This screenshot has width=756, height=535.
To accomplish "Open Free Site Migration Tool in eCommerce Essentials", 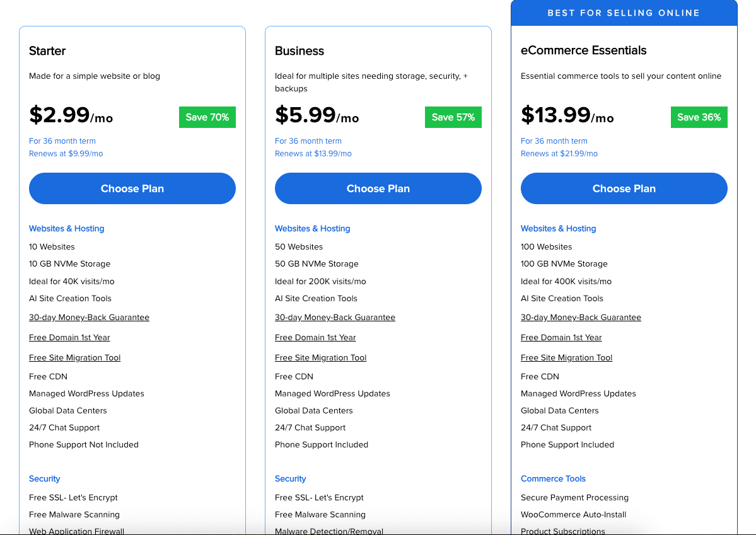I will click(x=566, y=358).
